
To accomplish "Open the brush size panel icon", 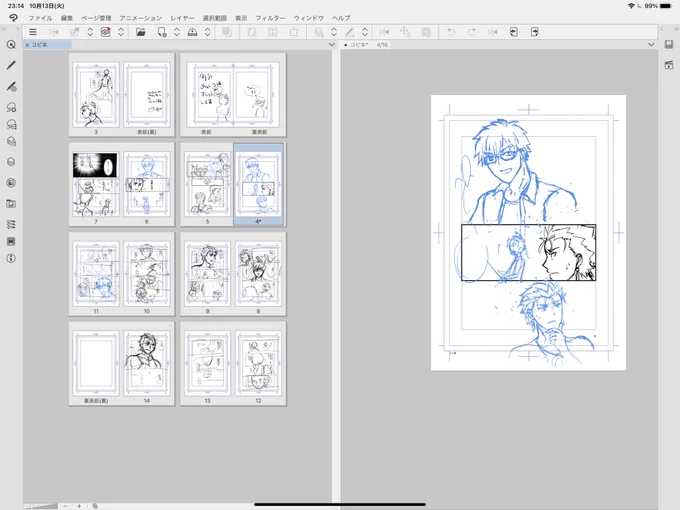I will 11,124.
